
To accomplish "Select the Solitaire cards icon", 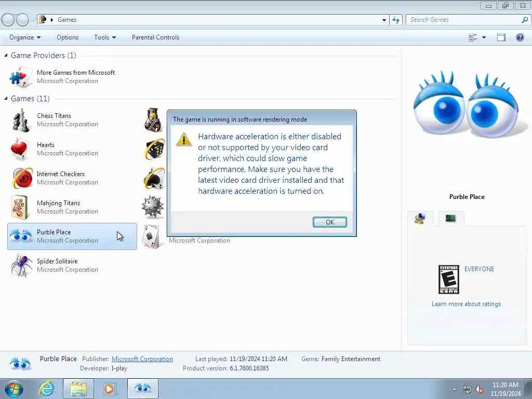I will (x=151, y=236).
